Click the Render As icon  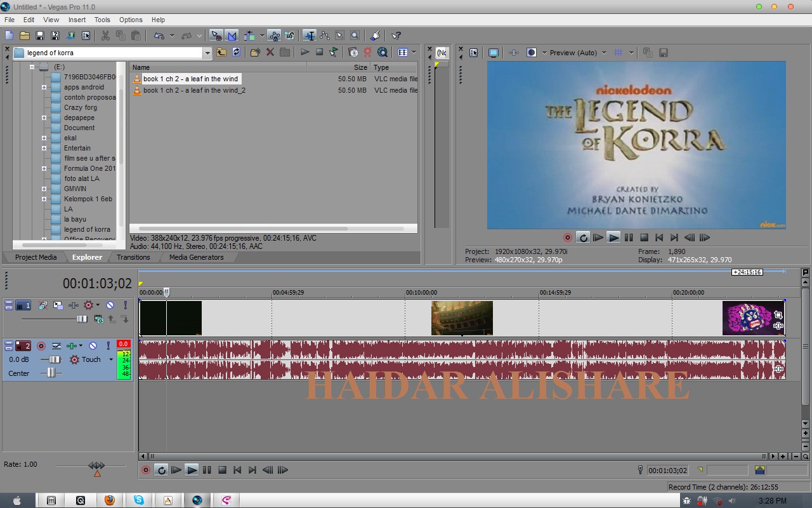click(70, 36)
